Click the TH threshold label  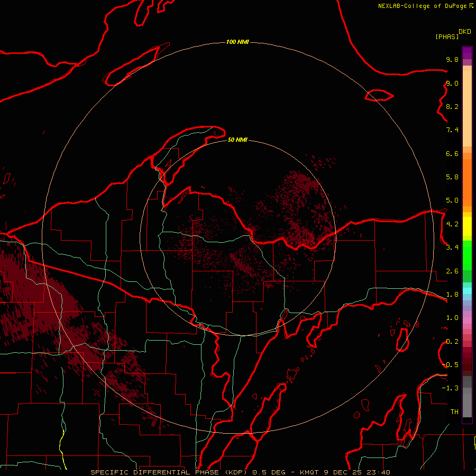454,412
